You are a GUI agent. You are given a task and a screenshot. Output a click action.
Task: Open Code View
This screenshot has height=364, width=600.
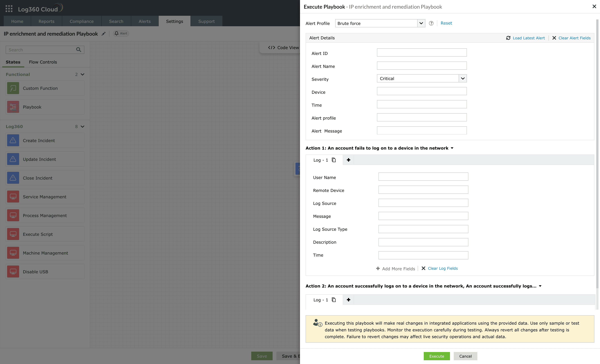point(283,47)
